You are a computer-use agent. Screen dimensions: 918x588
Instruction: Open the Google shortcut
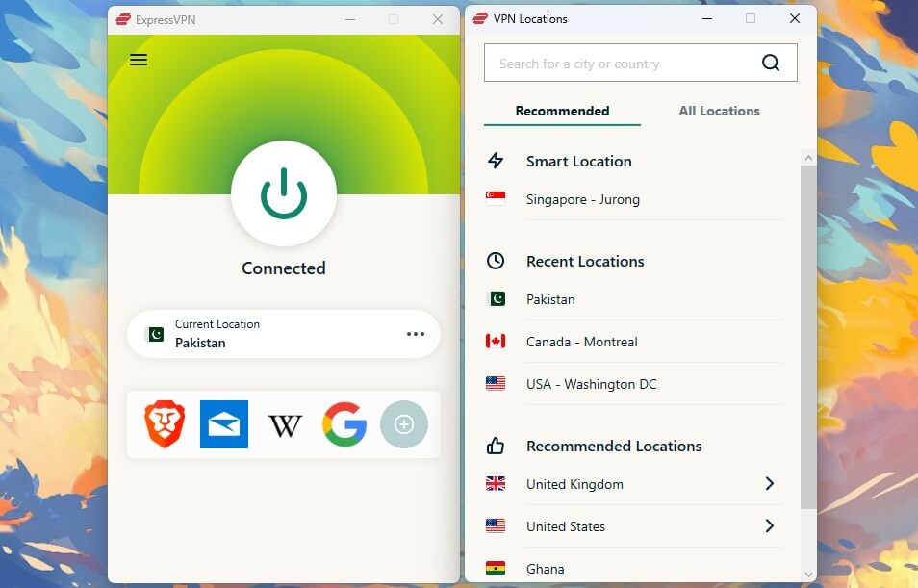(344, 424)
